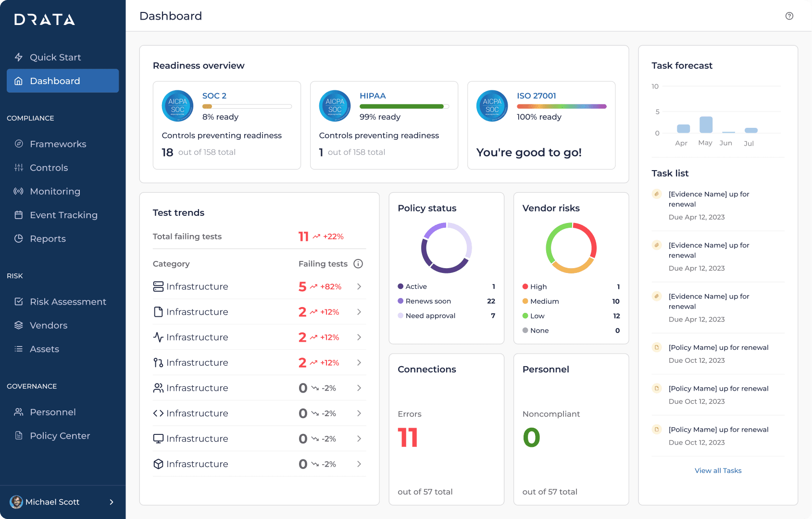
Task: Click the compass icon beside Frameworks
Action: tap(19, 144)
